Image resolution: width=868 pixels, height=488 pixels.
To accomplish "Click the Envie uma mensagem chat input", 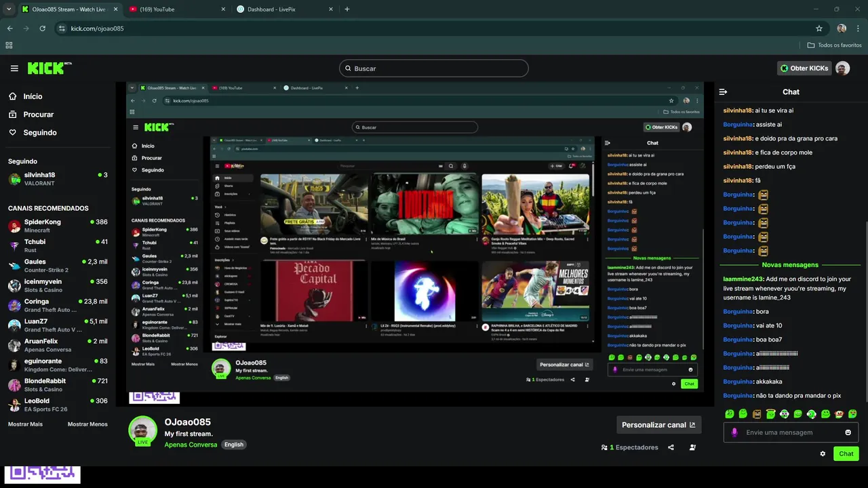I will click(791, 432).
